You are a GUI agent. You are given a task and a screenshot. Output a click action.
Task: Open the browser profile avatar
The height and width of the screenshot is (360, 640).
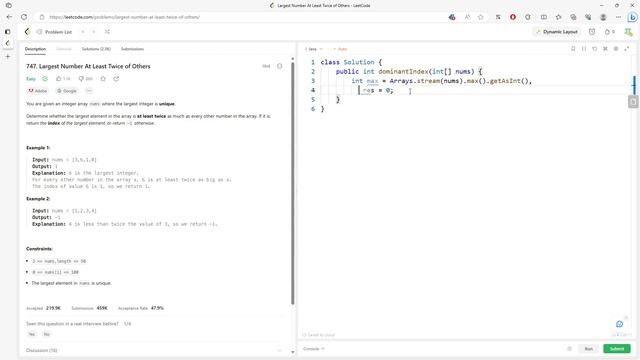coord(603,17)
